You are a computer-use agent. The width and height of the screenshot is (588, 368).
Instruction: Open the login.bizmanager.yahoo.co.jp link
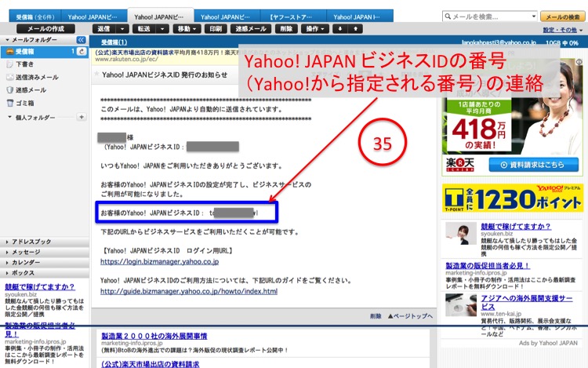click(x=159, y=261)
